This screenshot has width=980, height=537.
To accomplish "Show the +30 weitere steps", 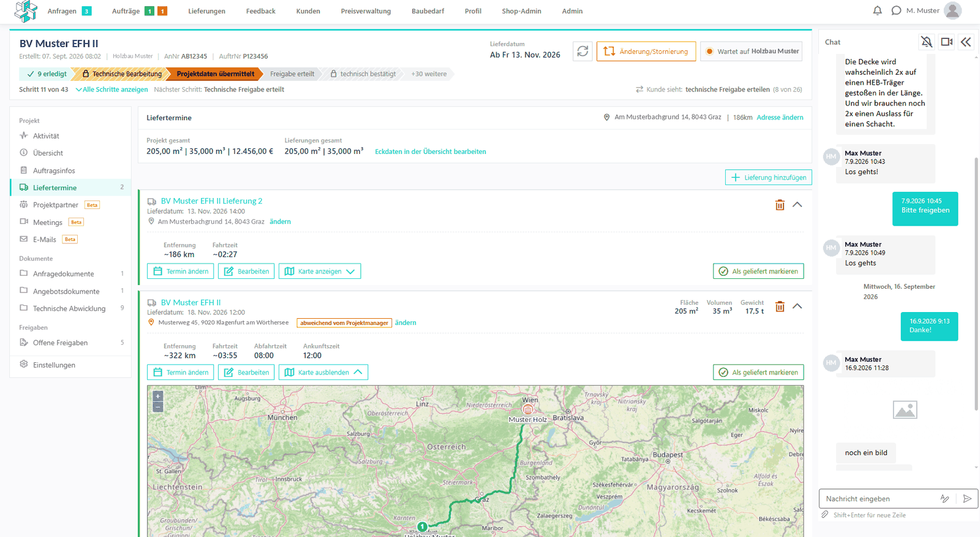I will coord(429,74).
